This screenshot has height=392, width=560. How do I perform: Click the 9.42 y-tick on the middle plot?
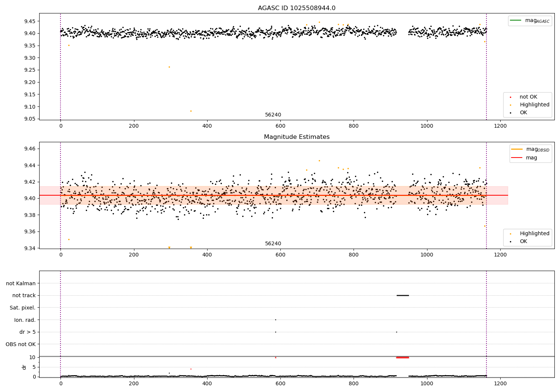click(29, 182)
